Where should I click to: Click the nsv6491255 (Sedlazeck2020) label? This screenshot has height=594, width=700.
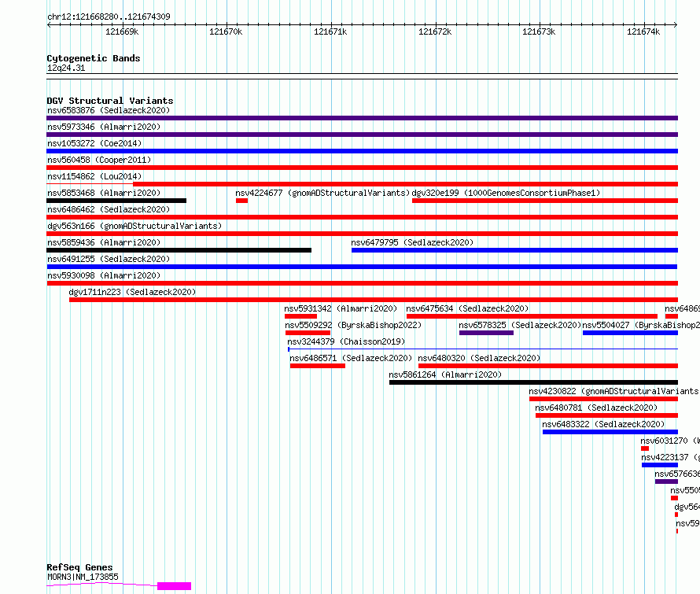[x=109, y=259]
